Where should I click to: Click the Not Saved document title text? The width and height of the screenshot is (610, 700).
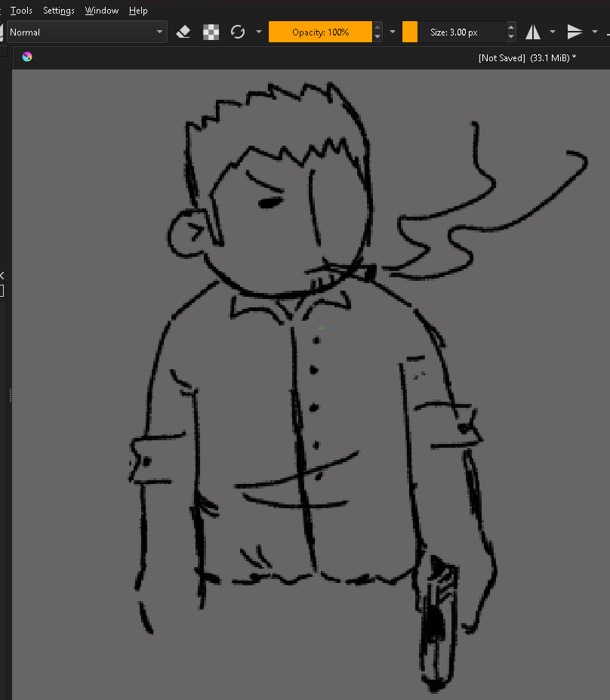pyautogui.click(x=501, y=58)
